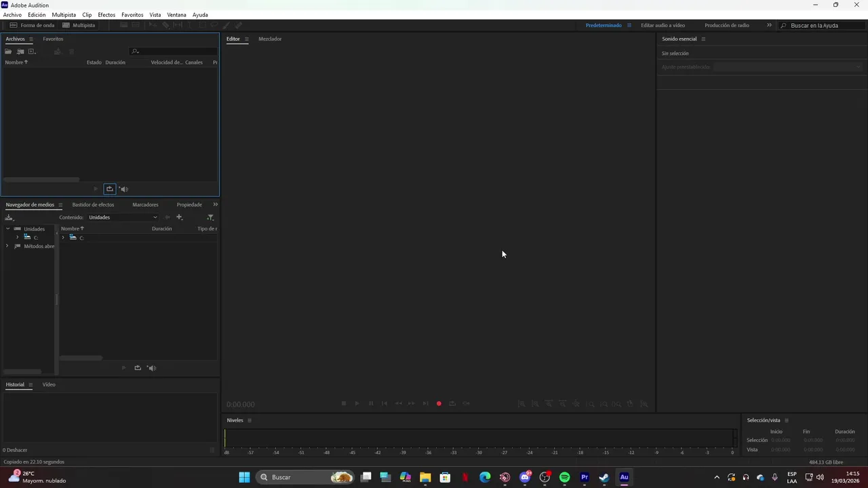Open the Navegador de medios panel menu
This screenshot has width=868, height=488.
[60, 205]
